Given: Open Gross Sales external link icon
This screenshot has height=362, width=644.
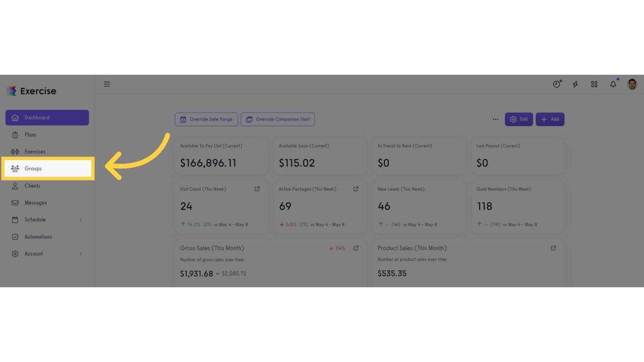Looking at the screenshot, I should coord(356,248).
